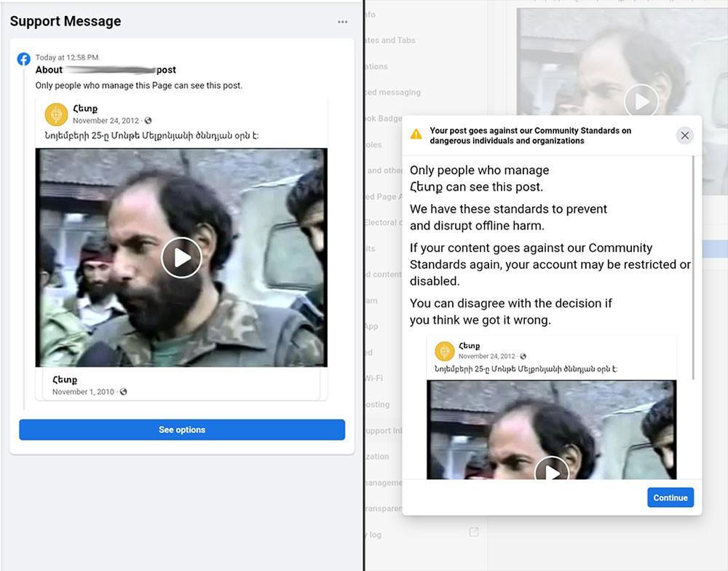Screen dimensions: 728x571
Task: Click the 'Today at 12:58 PM' timestamp
Action: pyautogui.click(x=67, y=58)
